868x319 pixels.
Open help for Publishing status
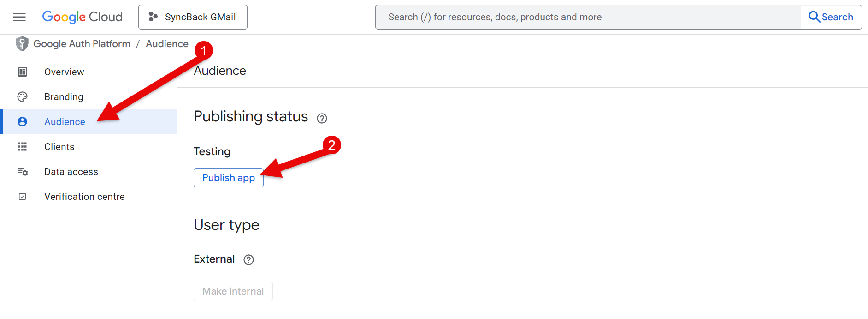tap(322, 119)
